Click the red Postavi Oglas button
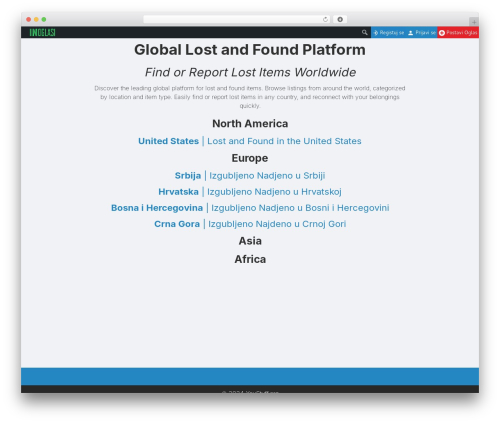The width and height of the screenshot is (500, 423). click(458, 32)
